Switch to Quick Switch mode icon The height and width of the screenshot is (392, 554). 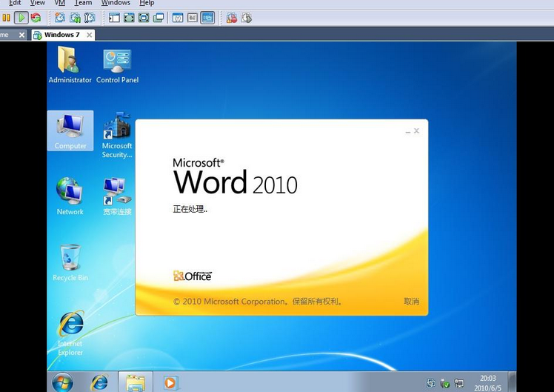point(129,18)
